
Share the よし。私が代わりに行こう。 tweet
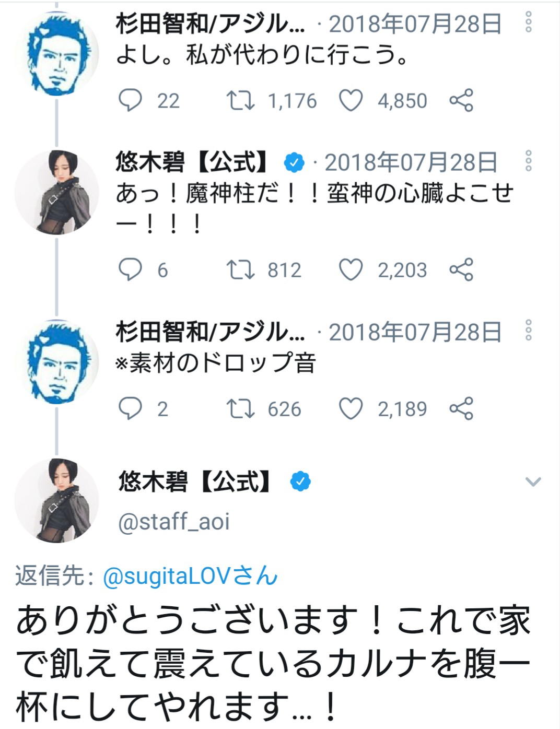tap(461, 100)
